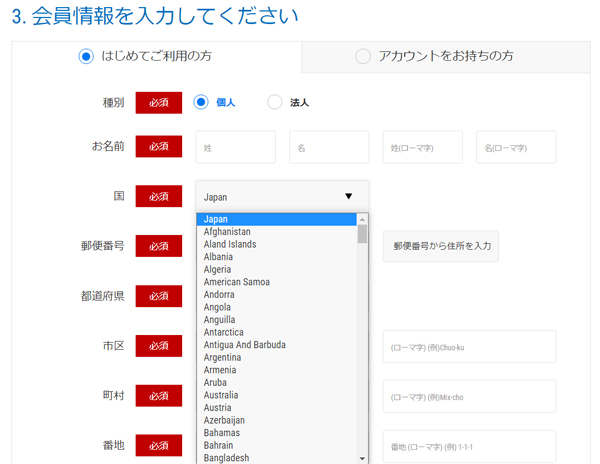This screenshot has height=464, width=600.
Task: Select Aruba in the country list
Action: click(x=276, y=383)
